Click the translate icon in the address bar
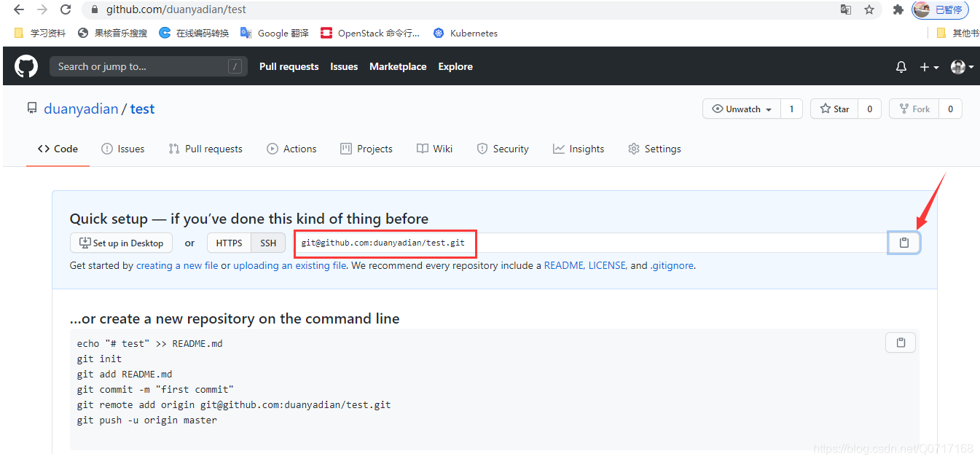Viewport: 980px width, 462px height. [846, 10]
